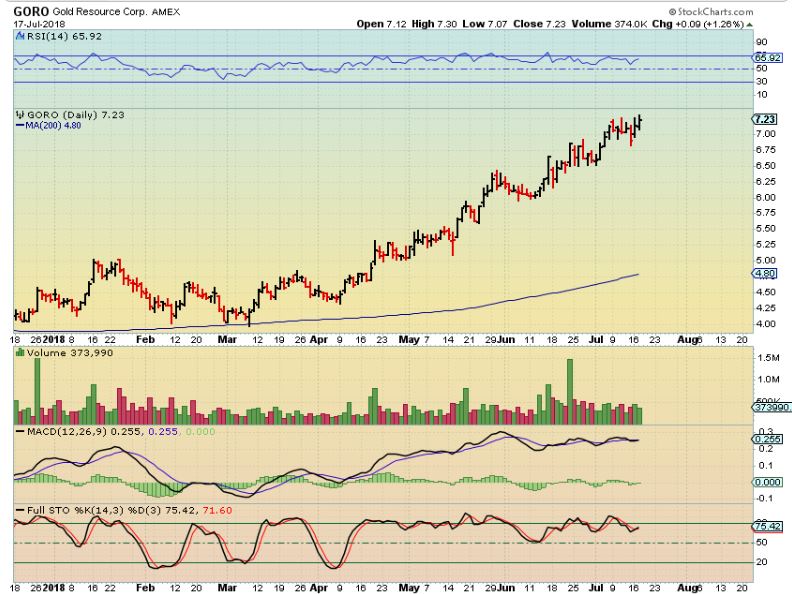Click the 65.92 RSI value tag on the right axis
792x594 pixels.
[x=768, y=58]
